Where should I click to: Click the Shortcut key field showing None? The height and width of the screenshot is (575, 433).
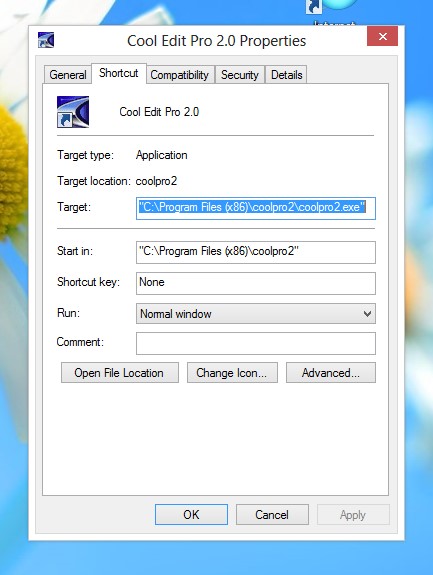tap(256, 283)
